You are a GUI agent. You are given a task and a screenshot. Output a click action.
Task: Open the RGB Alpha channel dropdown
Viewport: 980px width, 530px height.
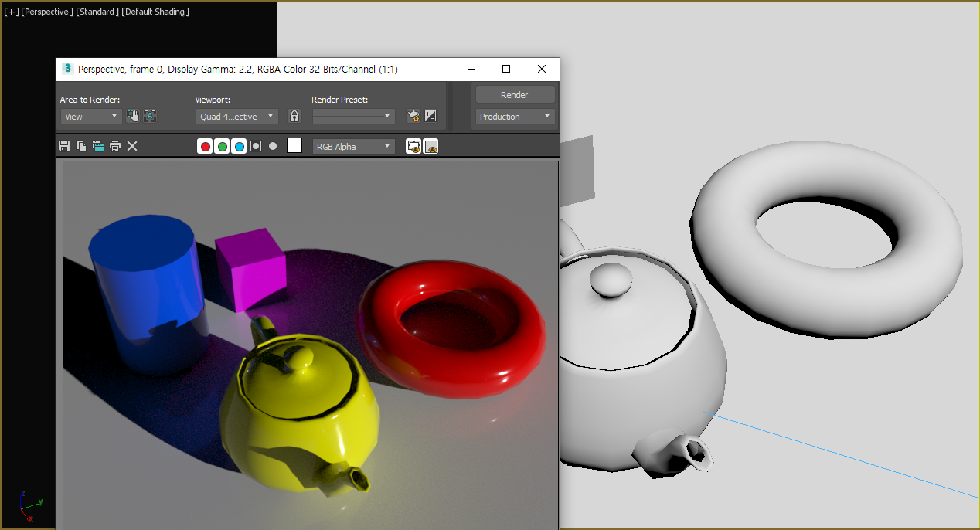(x=353, y=146)
